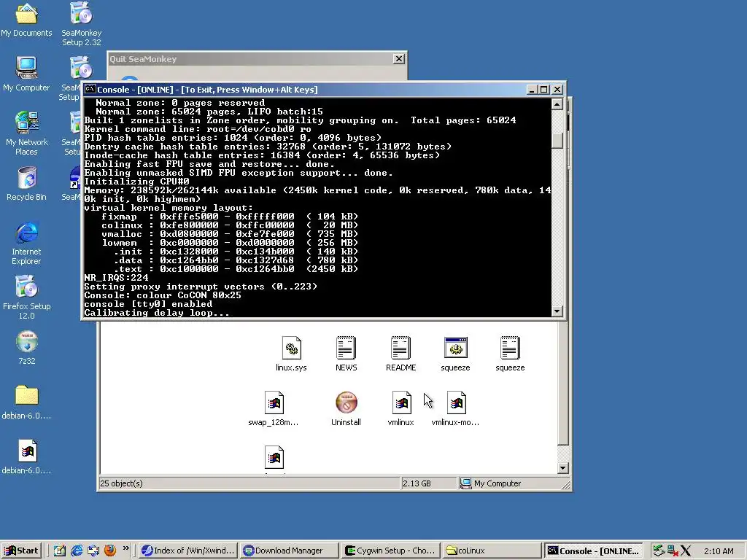Screen dimensions: 747x560
Task: Click the disconnected network tray icon
Action: coord(672,551)
